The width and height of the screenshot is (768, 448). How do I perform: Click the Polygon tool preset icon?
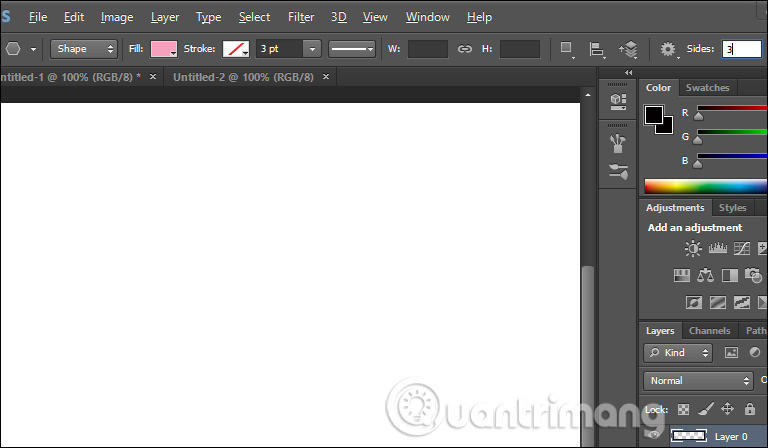click(13, 48)
